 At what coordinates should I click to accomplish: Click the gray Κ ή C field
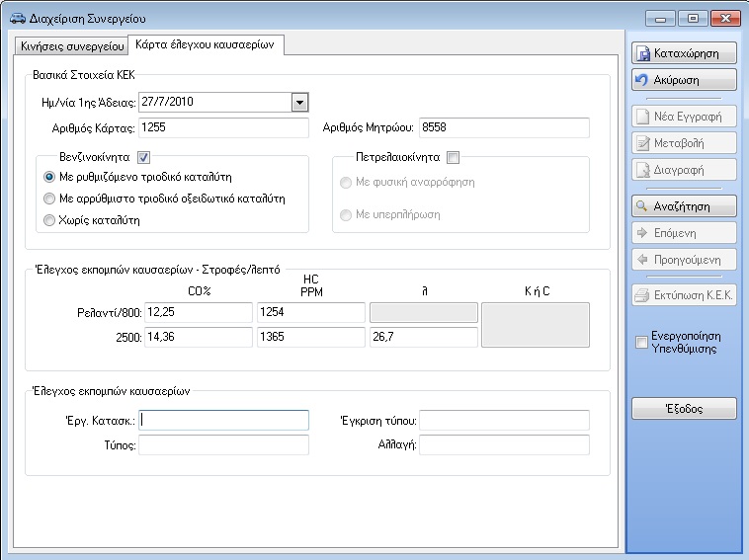[x=536, y=325]
